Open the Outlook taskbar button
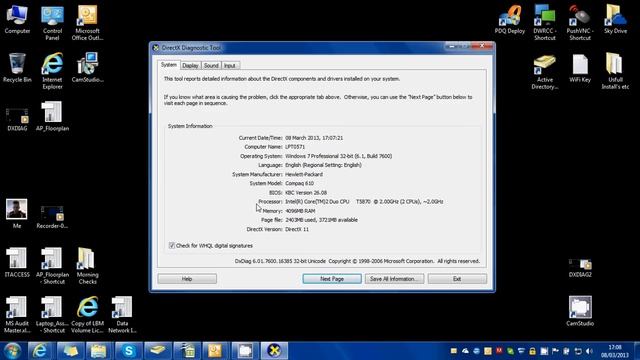This screenshot has width=640, height=360. 215,351
